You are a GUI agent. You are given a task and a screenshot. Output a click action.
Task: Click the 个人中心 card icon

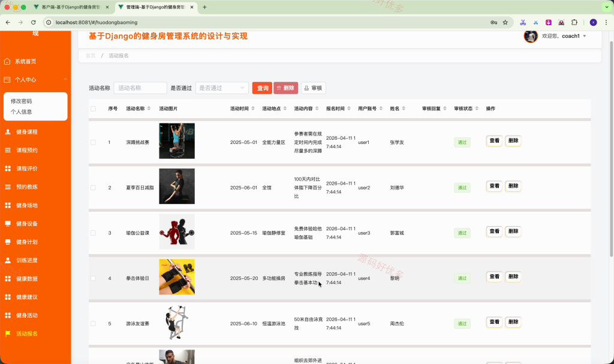coord(7,80)
